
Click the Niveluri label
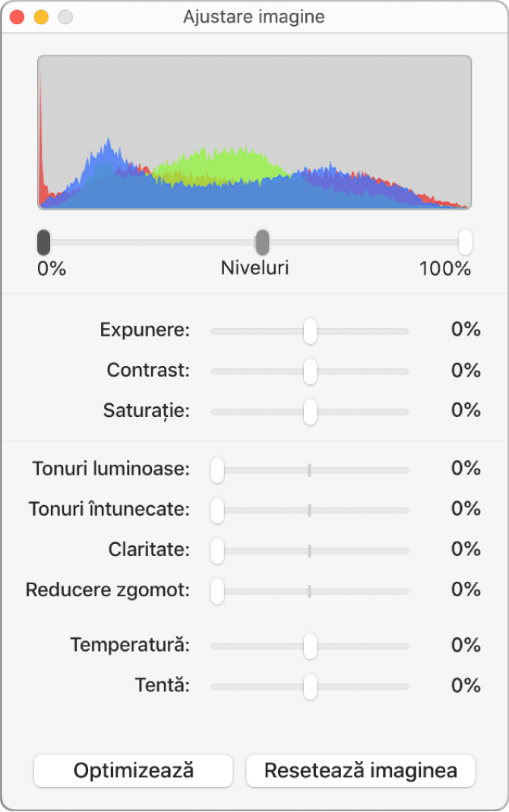click(254, 267)
